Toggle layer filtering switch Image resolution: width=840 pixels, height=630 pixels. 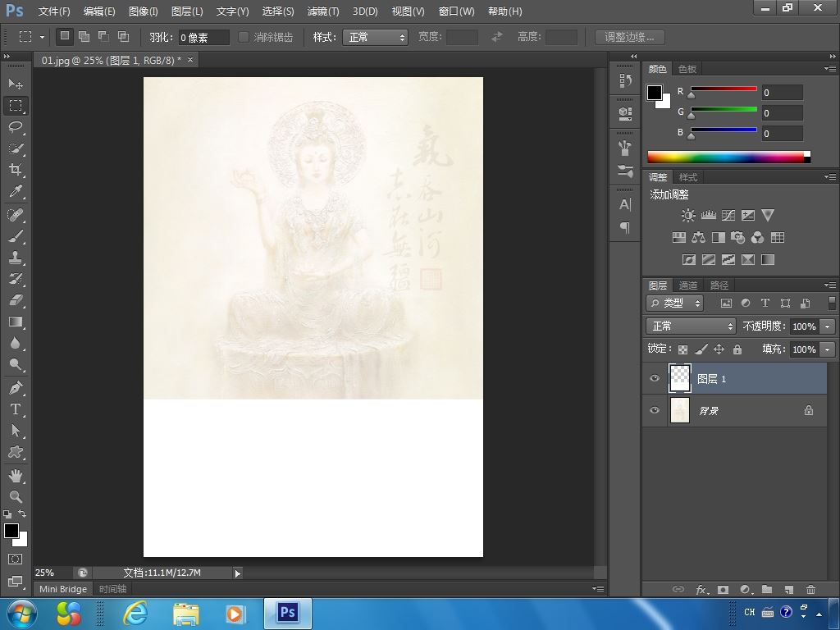[832, 303]
